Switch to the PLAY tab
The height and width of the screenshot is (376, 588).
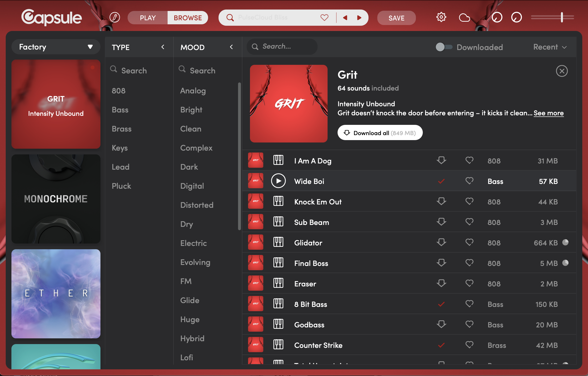click(x=148, y=18)
